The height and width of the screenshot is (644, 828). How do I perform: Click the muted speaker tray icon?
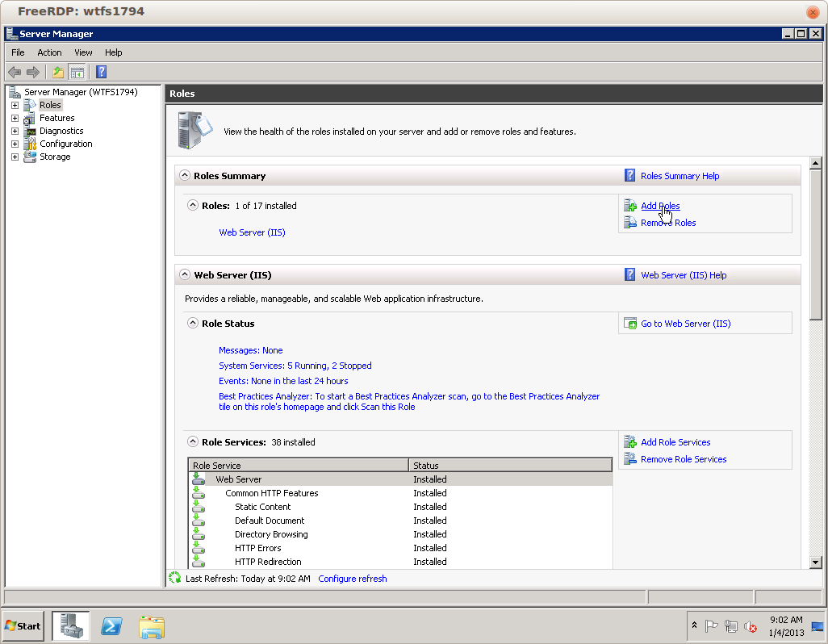(751, 626)
